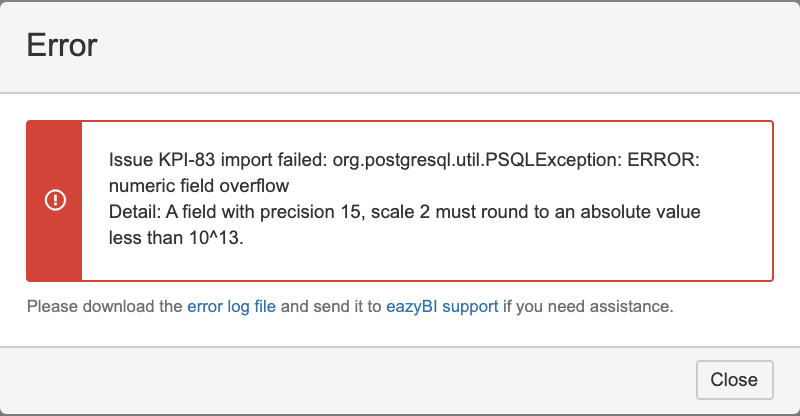The height and width of the screenshot is (416, 800).
Task: Select the 'numeric field overflow' line
Action: [x=199, y=186]
